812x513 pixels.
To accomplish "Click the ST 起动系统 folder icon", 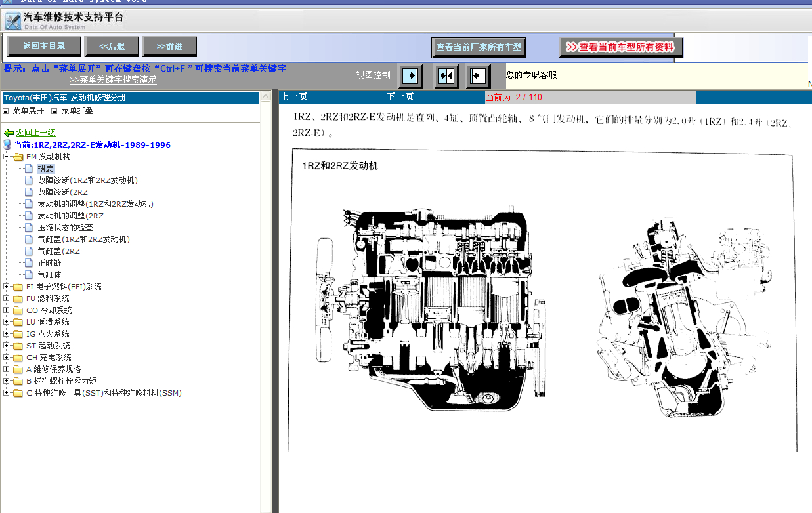I will pos(18,346).
